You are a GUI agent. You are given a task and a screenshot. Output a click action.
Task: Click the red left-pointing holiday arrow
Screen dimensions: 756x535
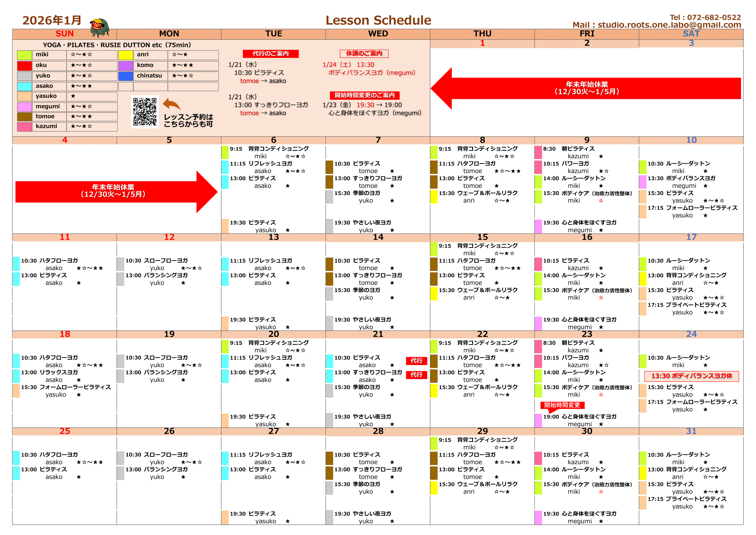pos(586,88)
